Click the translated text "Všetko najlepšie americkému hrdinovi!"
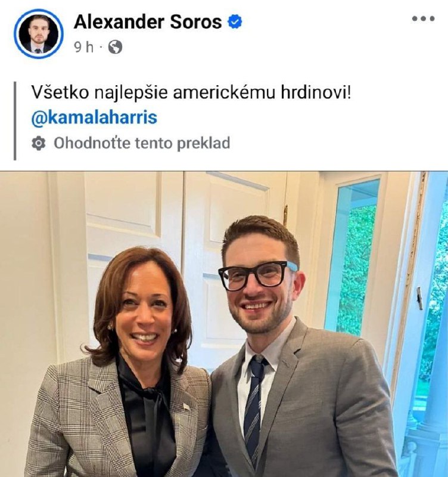Image resolution: width=448 pixels, height=477 pixels. click(x=191, y=92)
